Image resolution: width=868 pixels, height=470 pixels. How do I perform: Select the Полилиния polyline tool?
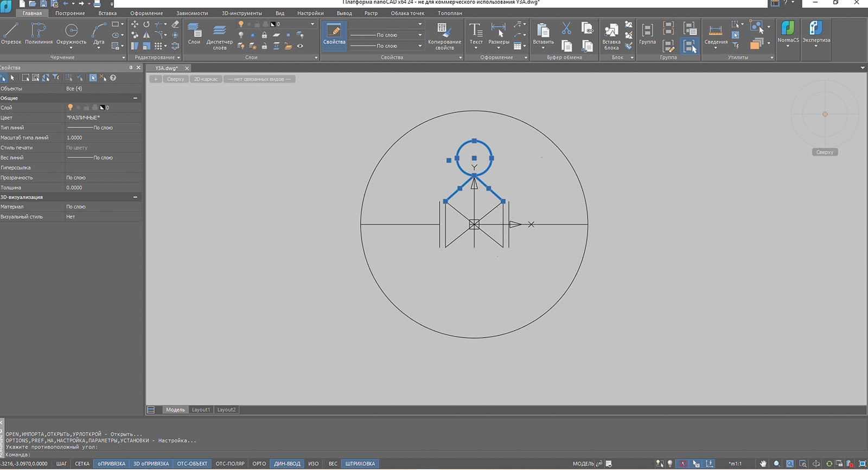coord(39,34)
